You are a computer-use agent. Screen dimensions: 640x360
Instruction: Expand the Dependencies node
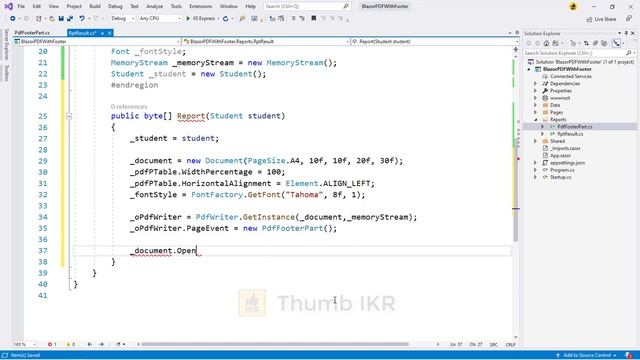click(x=536, y=83)
